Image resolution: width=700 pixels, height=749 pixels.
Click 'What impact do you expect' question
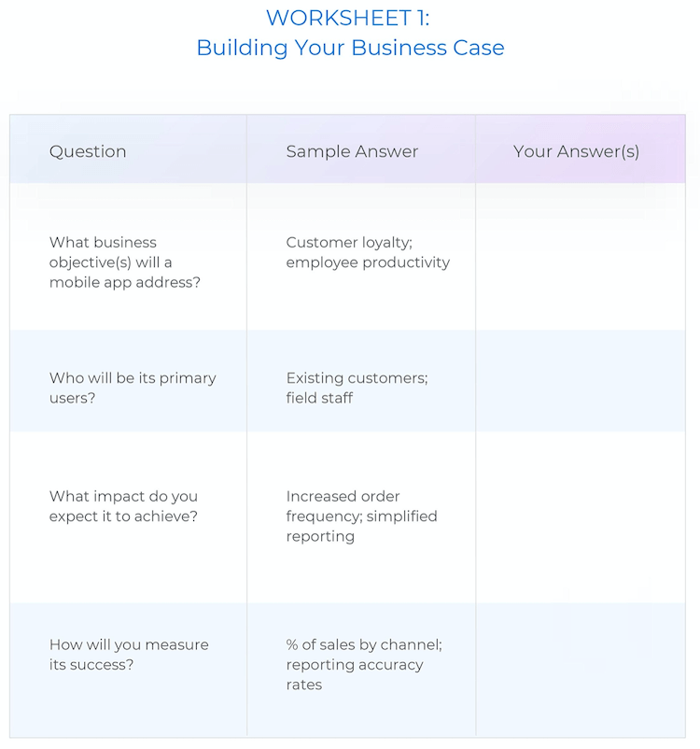coord(123,506)
